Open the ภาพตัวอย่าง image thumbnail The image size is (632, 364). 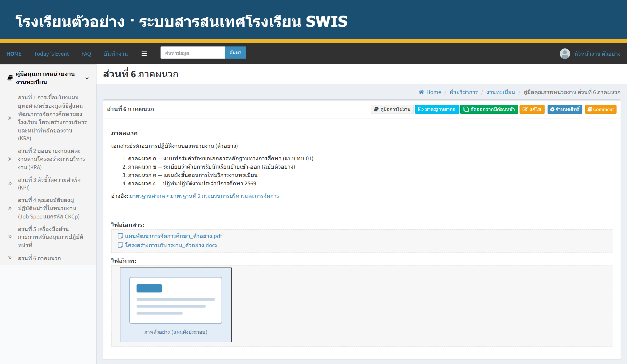point(176,305)
